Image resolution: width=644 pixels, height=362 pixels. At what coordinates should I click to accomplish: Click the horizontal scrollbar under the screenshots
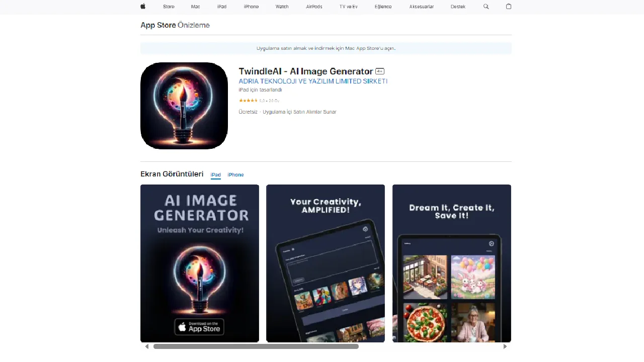[x=257, y=346]
